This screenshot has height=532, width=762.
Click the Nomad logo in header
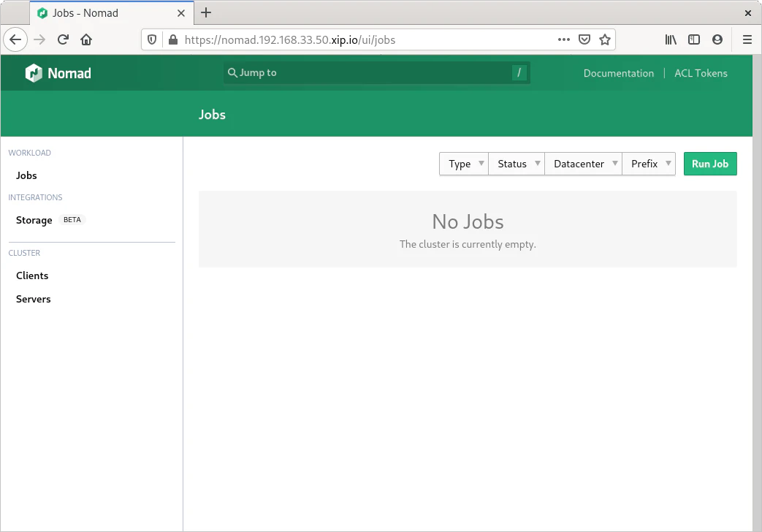coord(58,73)
